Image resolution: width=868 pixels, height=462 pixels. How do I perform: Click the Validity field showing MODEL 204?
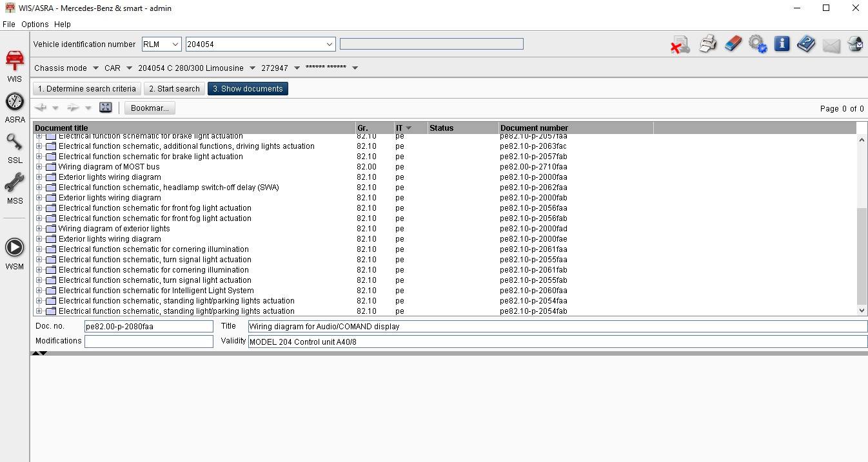[558, 342]
